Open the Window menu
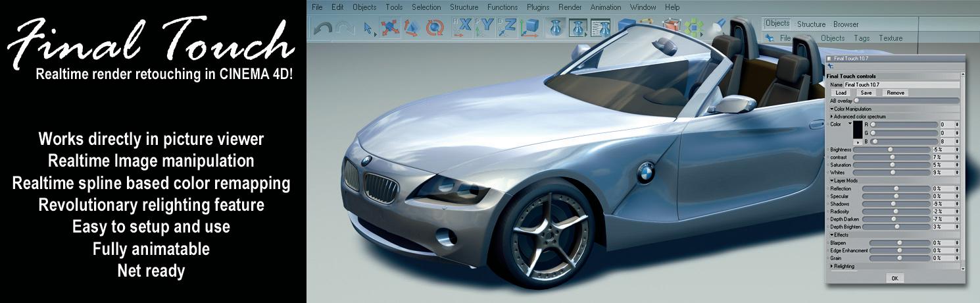 point(643,7)
